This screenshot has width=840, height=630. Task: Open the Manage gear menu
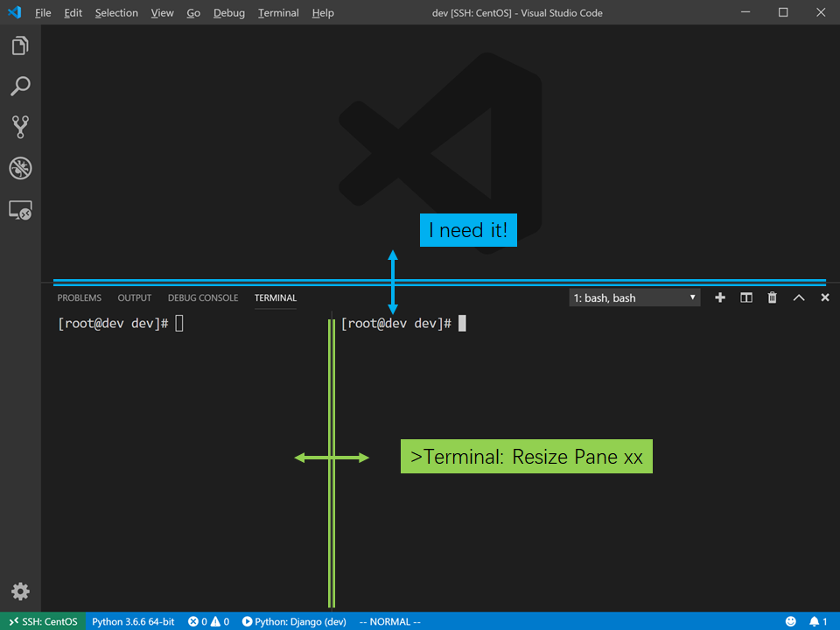(20, 591)
